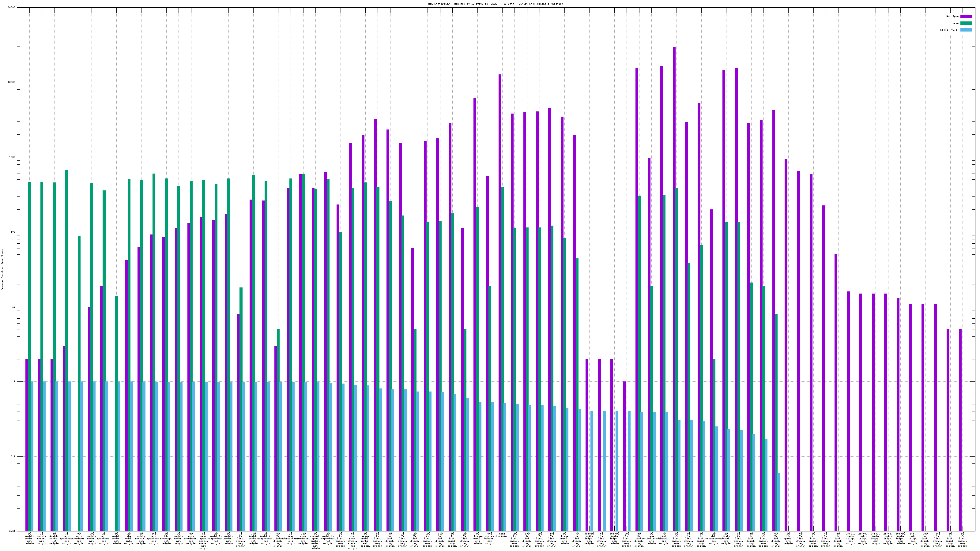Select the 36406@ iadb.isipp.com x-axis label
The image size is (980, 551).
pyautogui.click(x=589, y=538)
